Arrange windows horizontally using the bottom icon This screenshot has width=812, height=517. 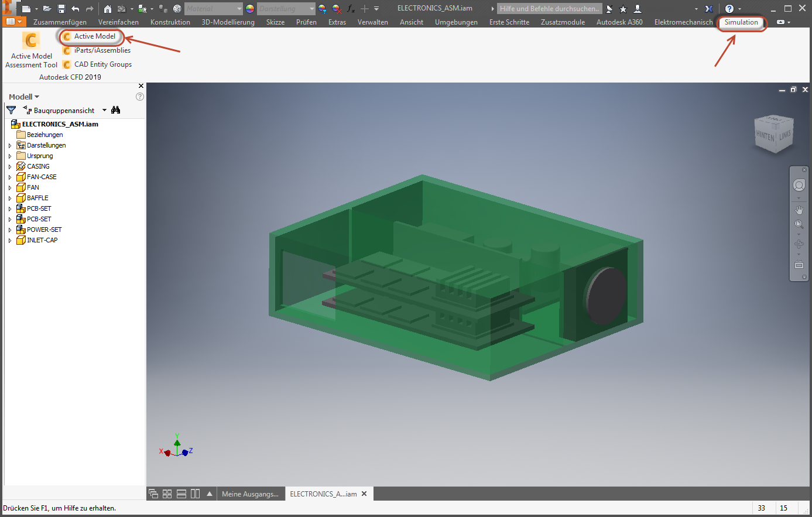[x=181, y=494]
